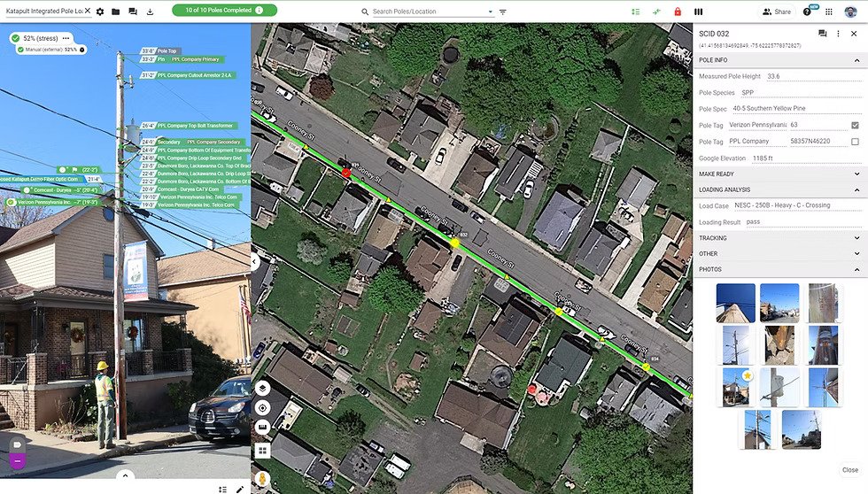This screenshot has height=494, width=868.
Task: Click Close below the photo thumbnails
Action: (849, 470)
